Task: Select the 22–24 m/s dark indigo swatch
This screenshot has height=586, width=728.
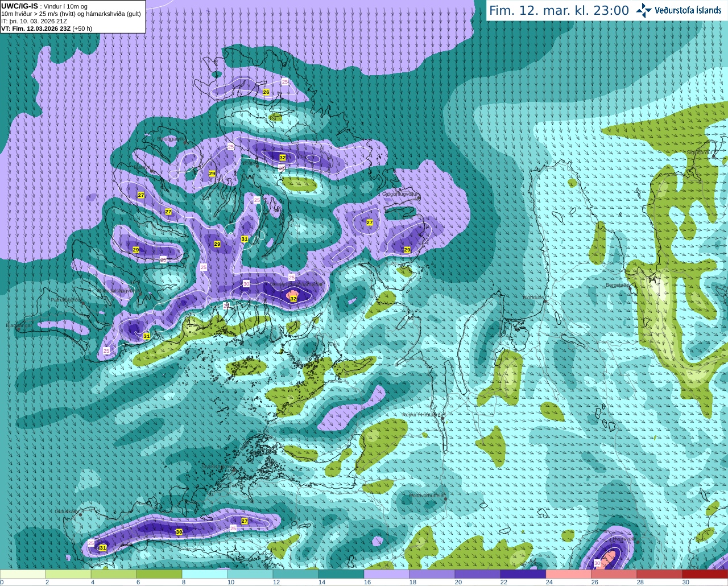Action: click(523, 574)
